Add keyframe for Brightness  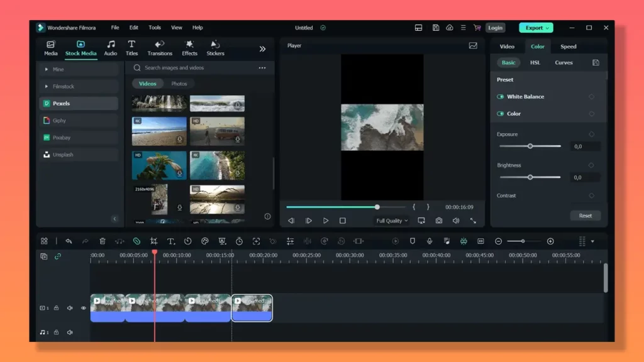click(x=591, y=165)
